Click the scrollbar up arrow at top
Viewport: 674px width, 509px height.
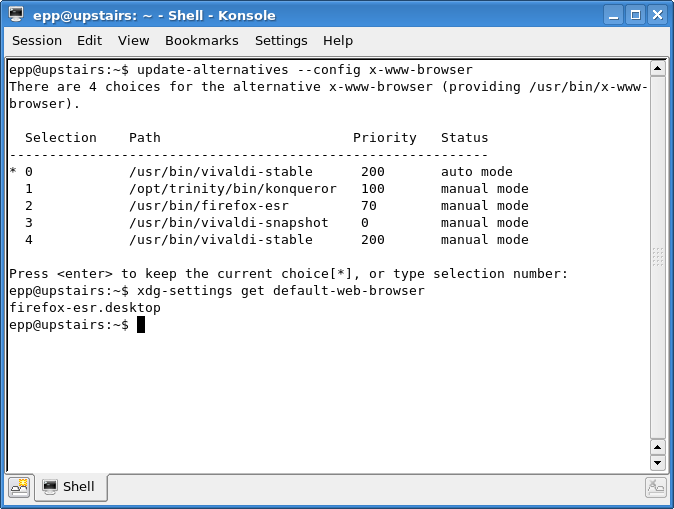pyautogui.click(x=657, y=68)
